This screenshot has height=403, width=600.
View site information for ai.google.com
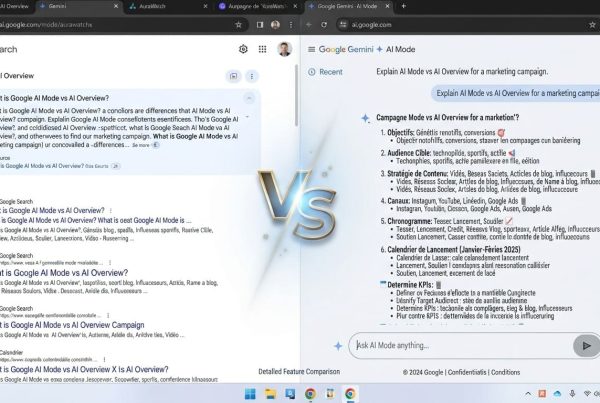coord(343,25)
